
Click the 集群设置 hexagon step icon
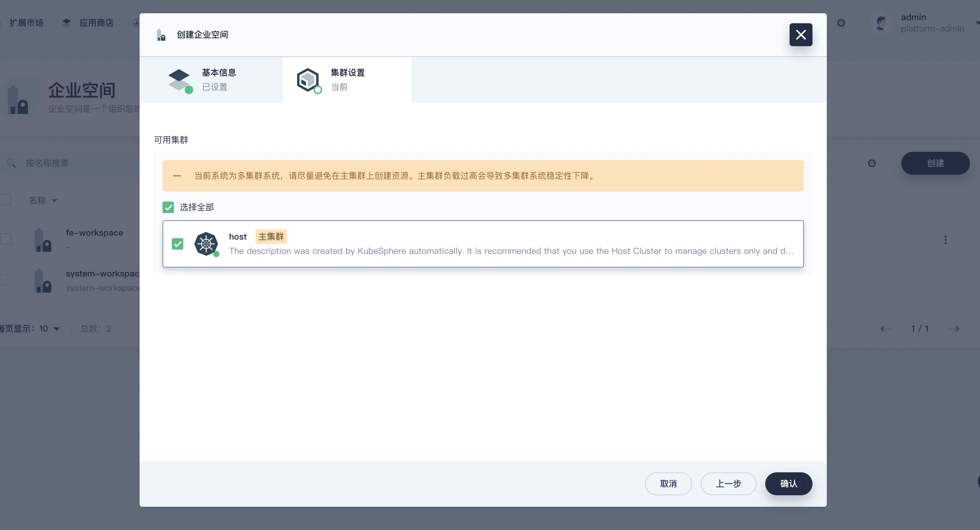tap(309, 80)
